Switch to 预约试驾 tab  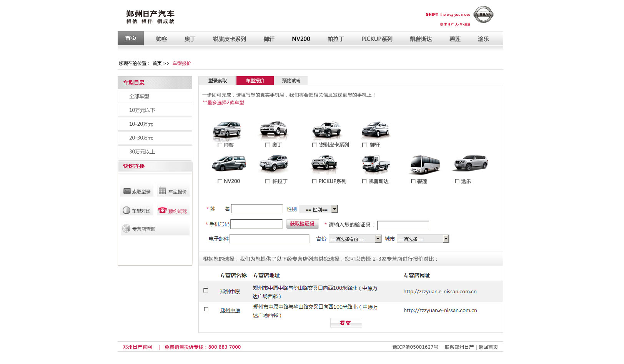[x=291, y=81]
